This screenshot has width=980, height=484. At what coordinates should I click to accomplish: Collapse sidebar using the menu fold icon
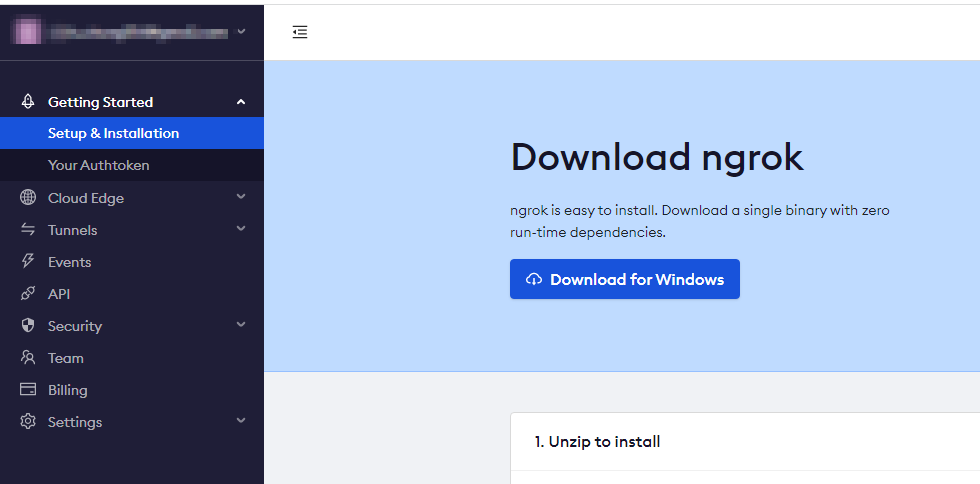coord(300,32)
